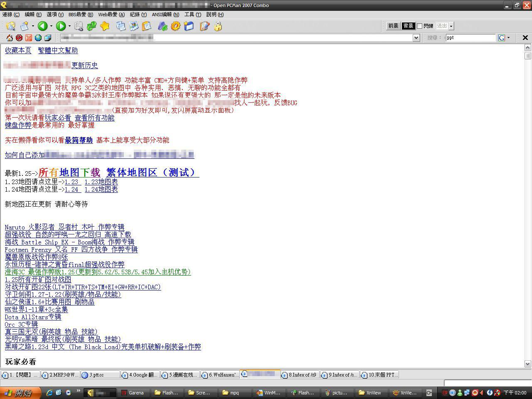
Task: Open the 最简帮助 link
Action: [79, 140]
